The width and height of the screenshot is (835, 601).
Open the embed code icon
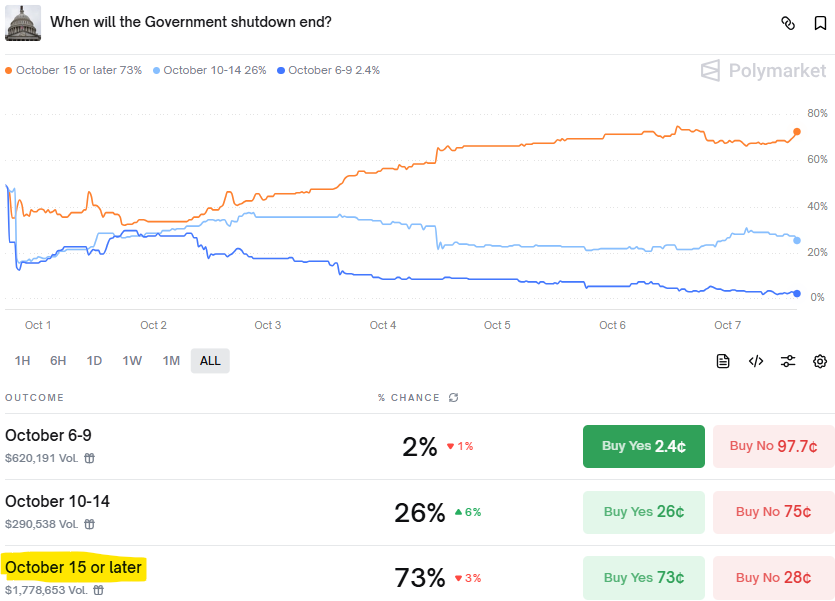coord(756,361)
